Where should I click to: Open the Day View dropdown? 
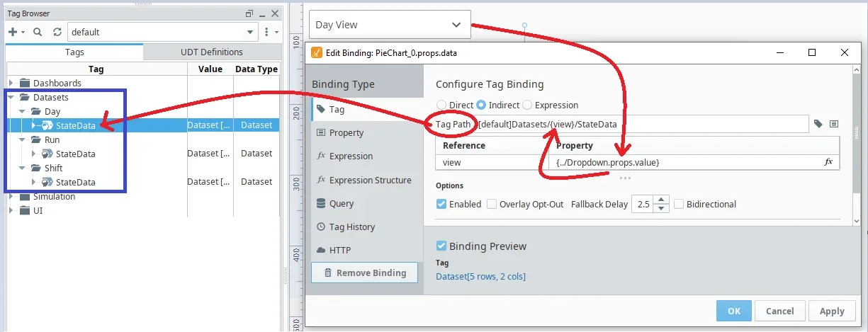[x=390, y=25]
